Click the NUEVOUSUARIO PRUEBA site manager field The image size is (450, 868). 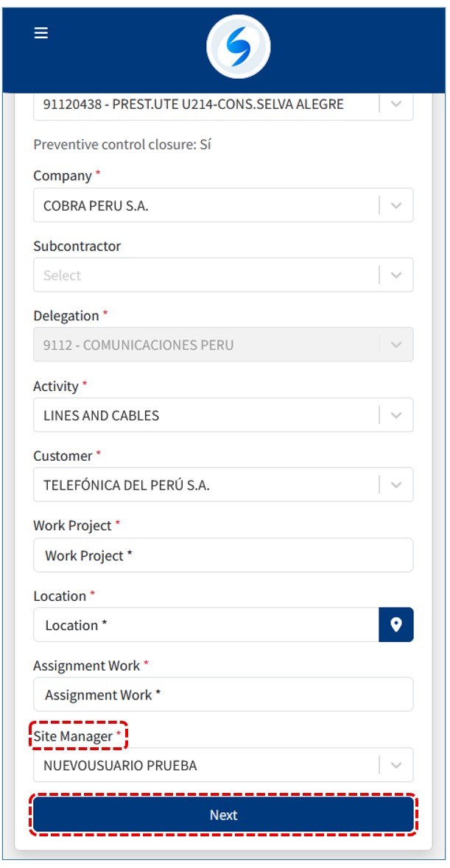(206, 766)
